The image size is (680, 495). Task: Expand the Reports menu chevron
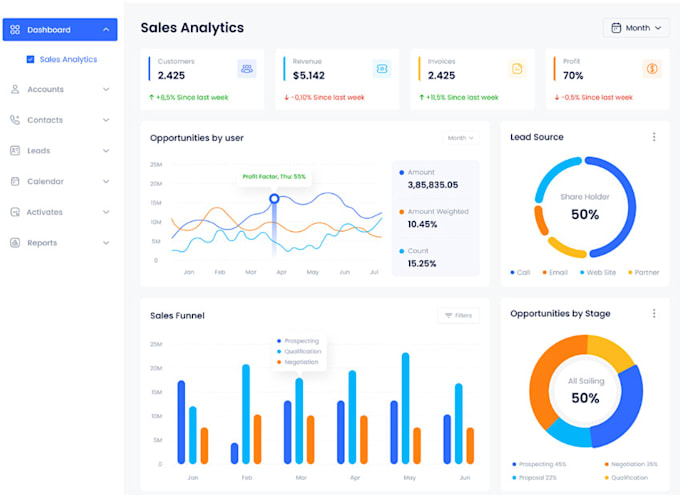[106, 243]
